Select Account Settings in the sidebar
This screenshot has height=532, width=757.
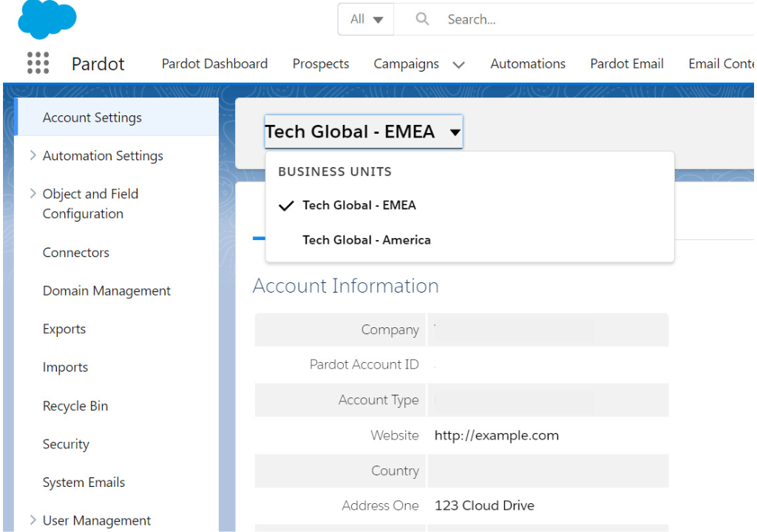pos(117,117)
